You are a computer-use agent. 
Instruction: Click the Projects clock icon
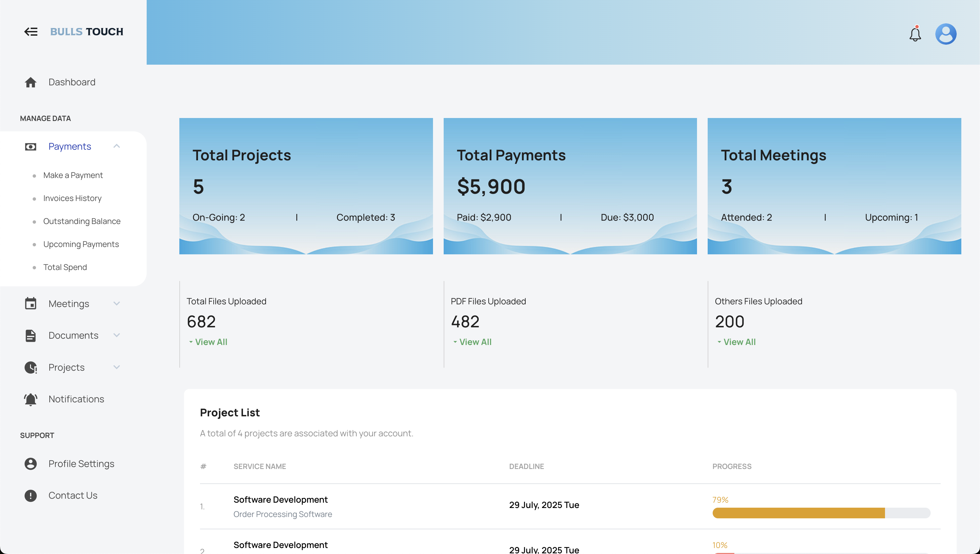tap(30, 368)
